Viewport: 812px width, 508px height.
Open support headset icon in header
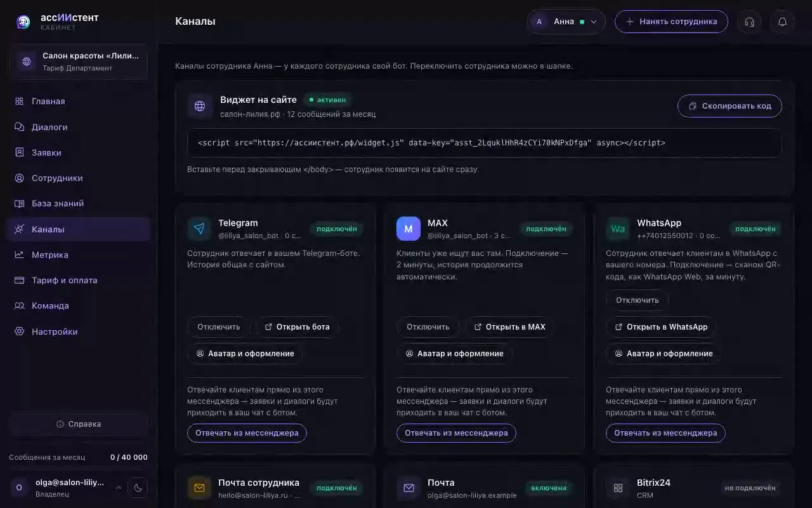coord(749,22)
